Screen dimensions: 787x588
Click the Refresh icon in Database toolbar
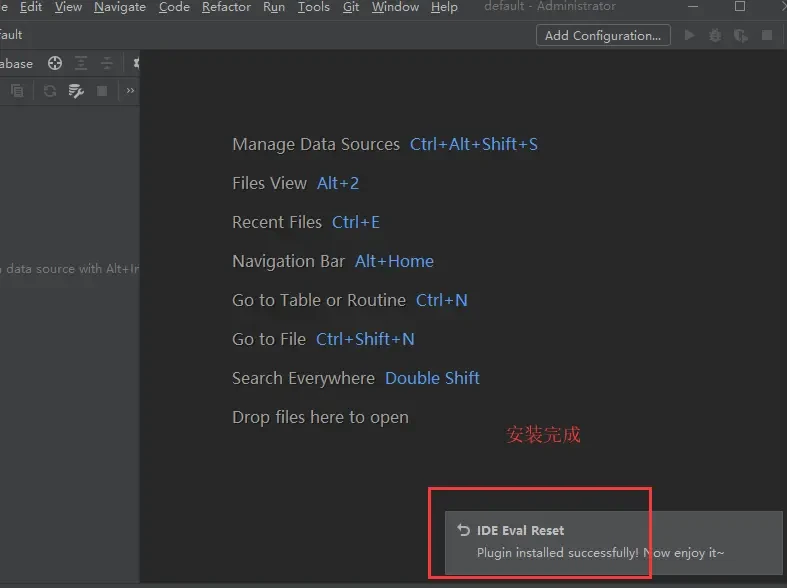tap(49, 91)
